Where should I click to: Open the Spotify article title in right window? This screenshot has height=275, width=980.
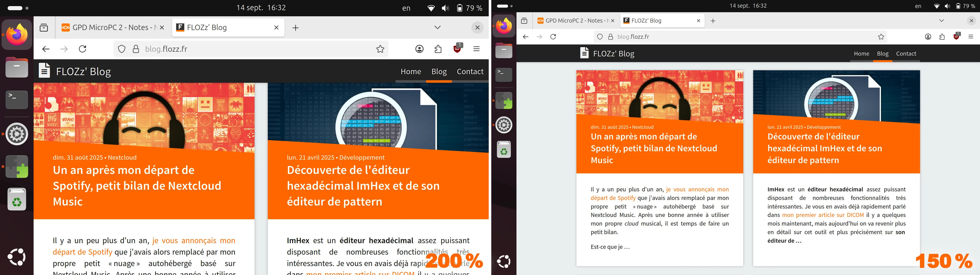pyautogui.click(x=654, y=148)
